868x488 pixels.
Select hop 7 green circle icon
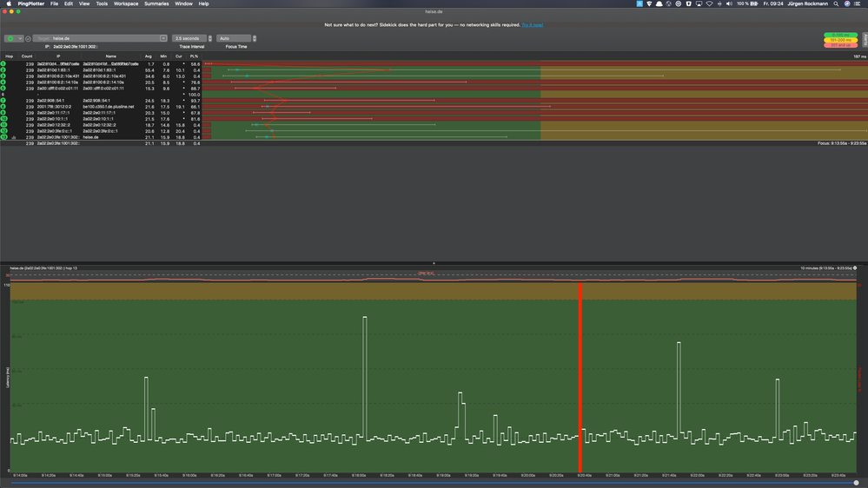point(3,101)
